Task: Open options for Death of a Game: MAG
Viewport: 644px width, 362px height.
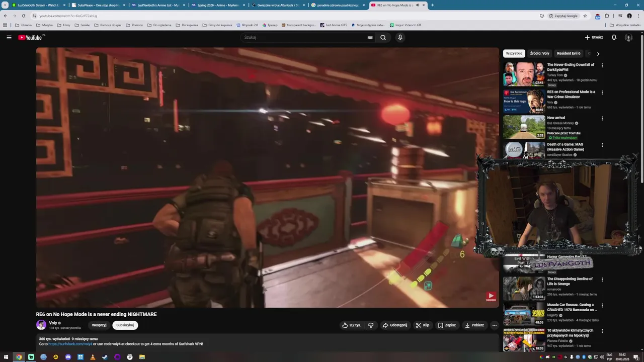Action: click(602, 145)
